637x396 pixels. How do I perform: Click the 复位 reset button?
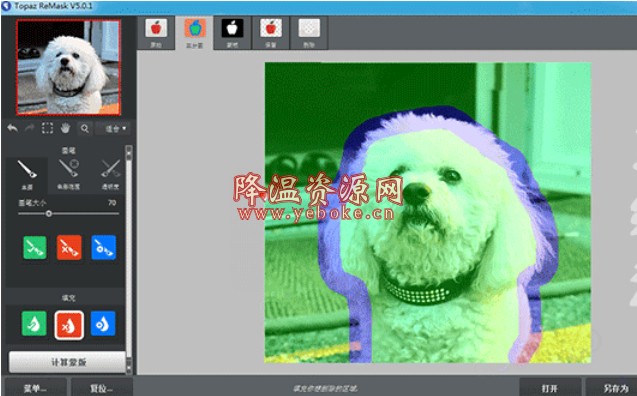point(102,388)
